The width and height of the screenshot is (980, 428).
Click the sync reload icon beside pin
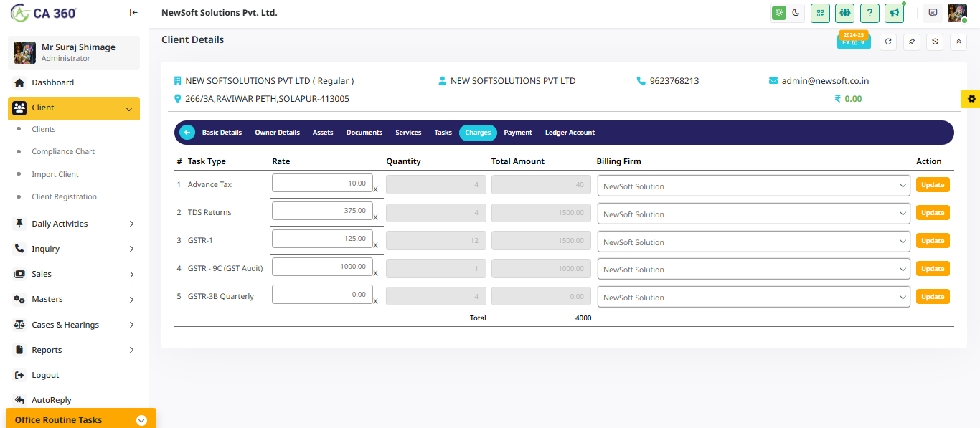click(x=935, y=42)
